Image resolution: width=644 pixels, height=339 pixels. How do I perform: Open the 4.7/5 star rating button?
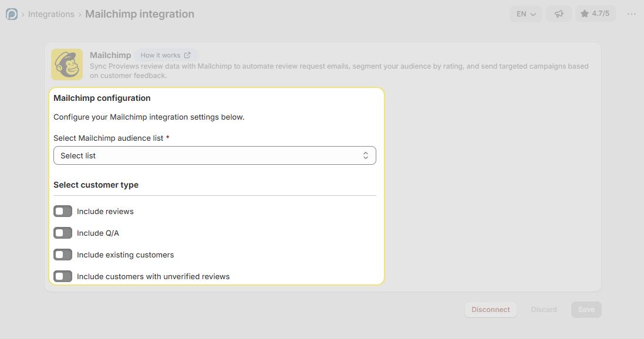pos(595,13)
